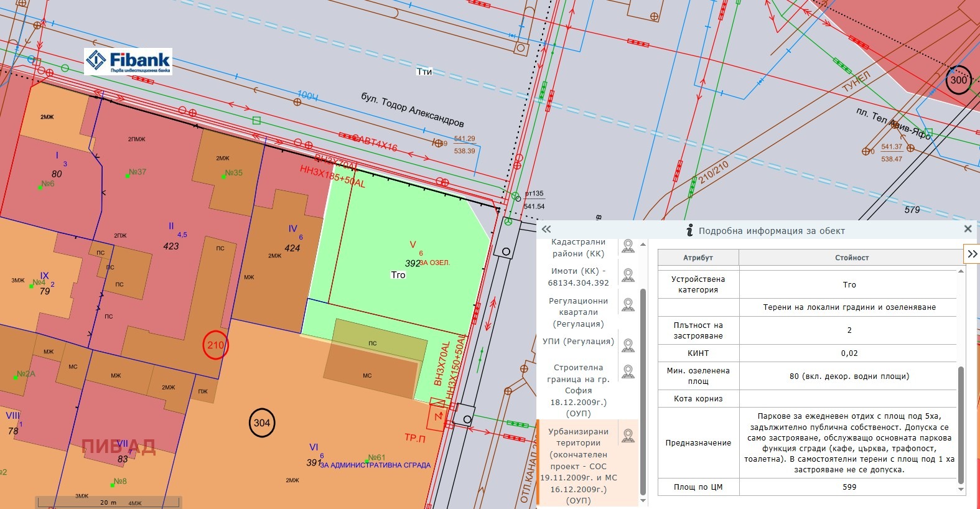The image size is (980, 509).
Task: Select Регулационни квартали (Регулация) entry
Action: [578, 312]
